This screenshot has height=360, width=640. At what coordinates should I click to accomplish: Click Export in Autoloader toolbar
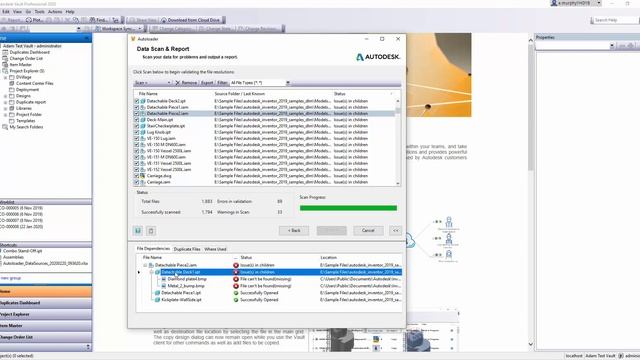point(207,83)
